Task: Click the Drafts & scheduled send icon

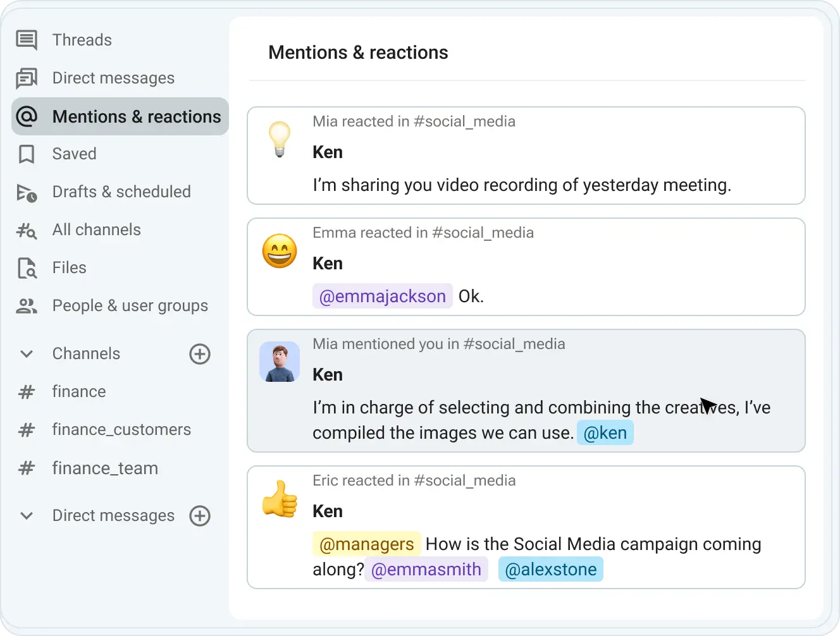Action: click(27, 192)
